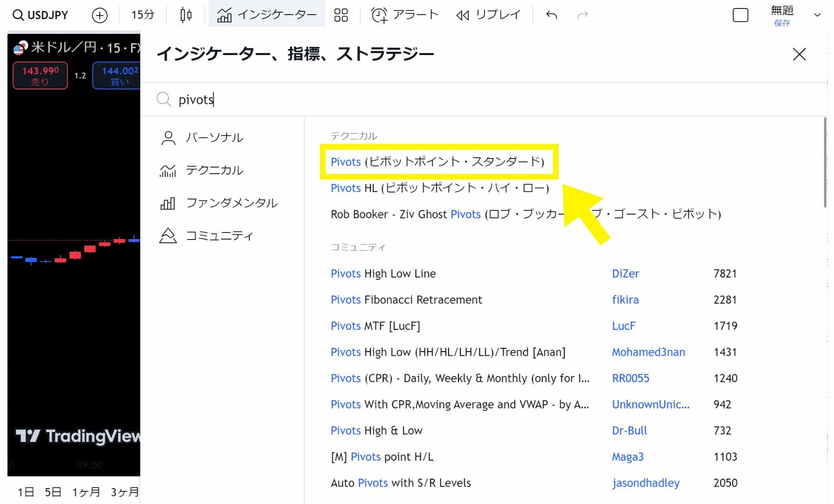Create an alert with the アラート clock icon
The image size is (834, 504).
click(x=378, y=15)
